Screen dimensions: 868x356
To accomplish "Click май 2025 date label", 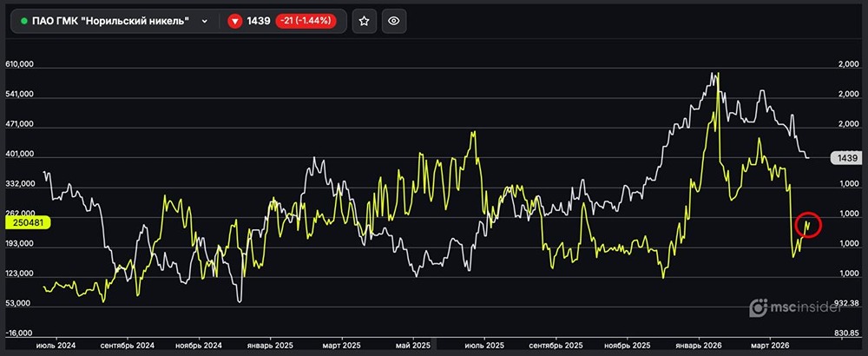I will 412,345.
